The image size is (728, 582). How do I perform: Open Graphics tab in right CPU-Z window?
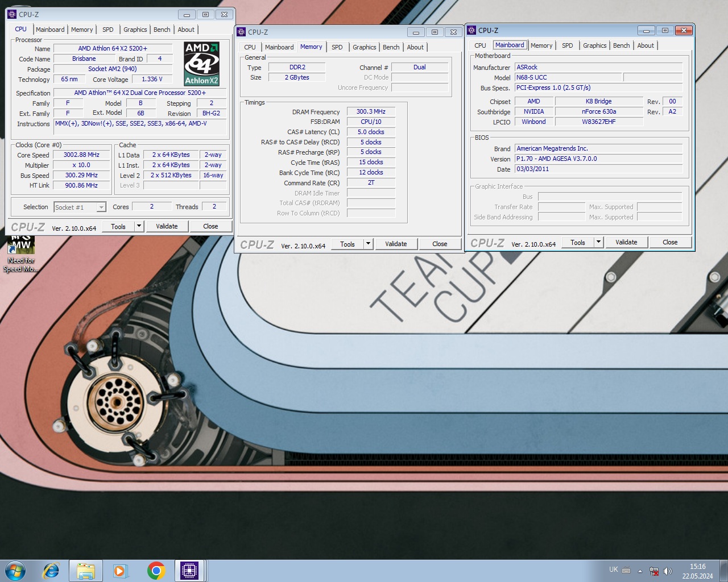[595, 45]
